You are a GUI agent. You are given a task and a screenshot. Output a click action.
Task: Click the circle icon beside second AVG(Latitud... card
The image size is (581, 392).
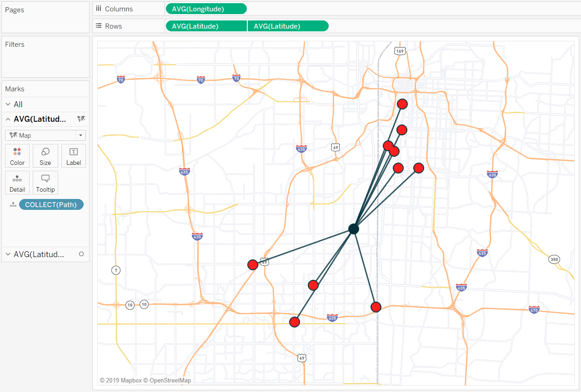tap(81, 254)
